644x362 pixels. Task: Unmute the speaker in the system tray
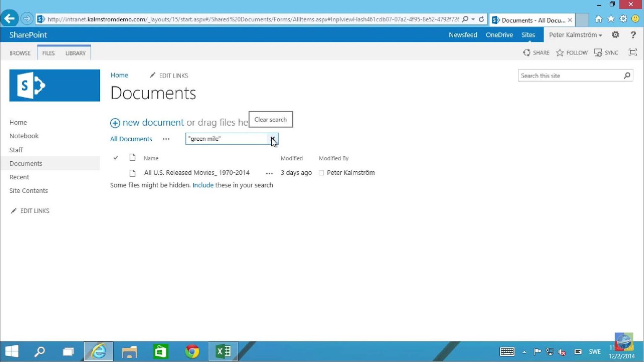click(562, 352)
